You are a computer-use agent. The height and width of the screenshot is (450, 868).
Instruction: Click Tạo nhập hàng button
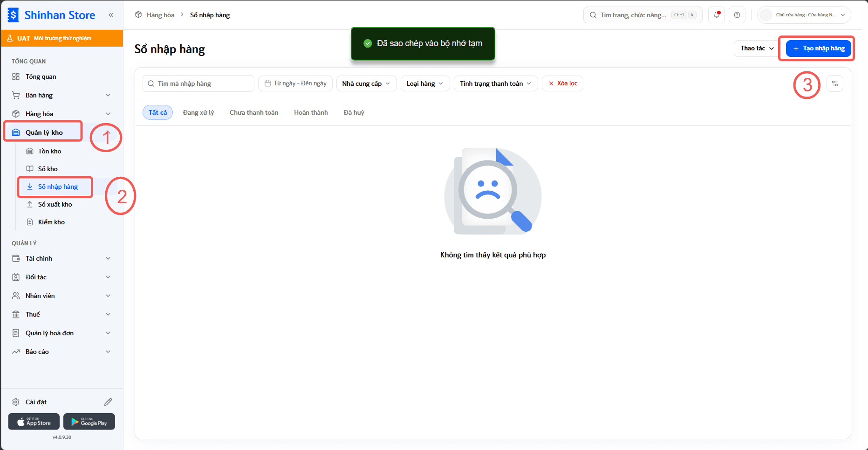click(819, 48)
